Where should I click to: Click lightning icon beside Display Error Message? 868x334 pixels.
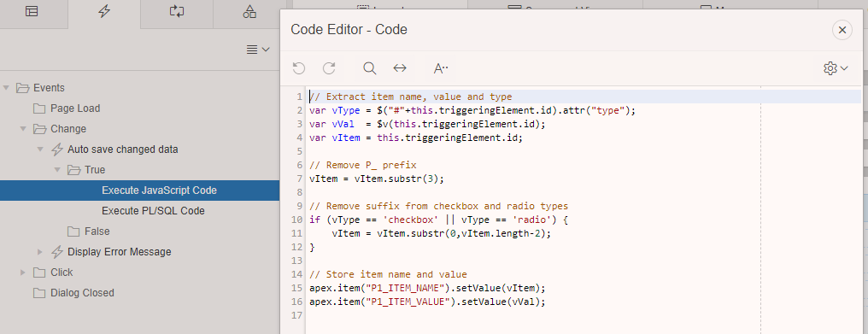pyautogui.click(x=57, y=251)
